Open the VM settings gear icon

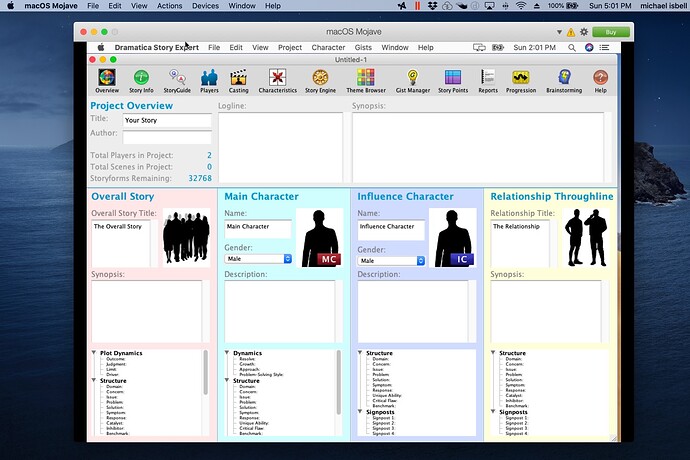[x=584, y=32]
